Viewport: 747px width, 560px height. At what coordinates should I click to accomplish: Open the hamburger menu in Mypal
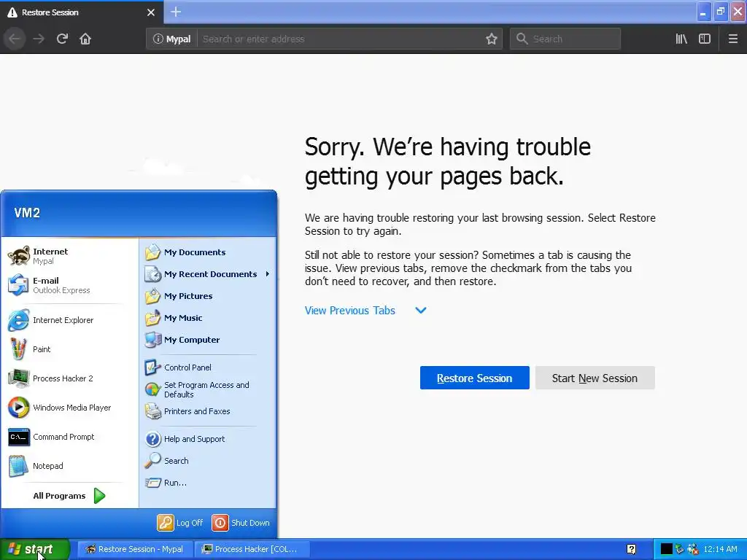click(733, 39)
